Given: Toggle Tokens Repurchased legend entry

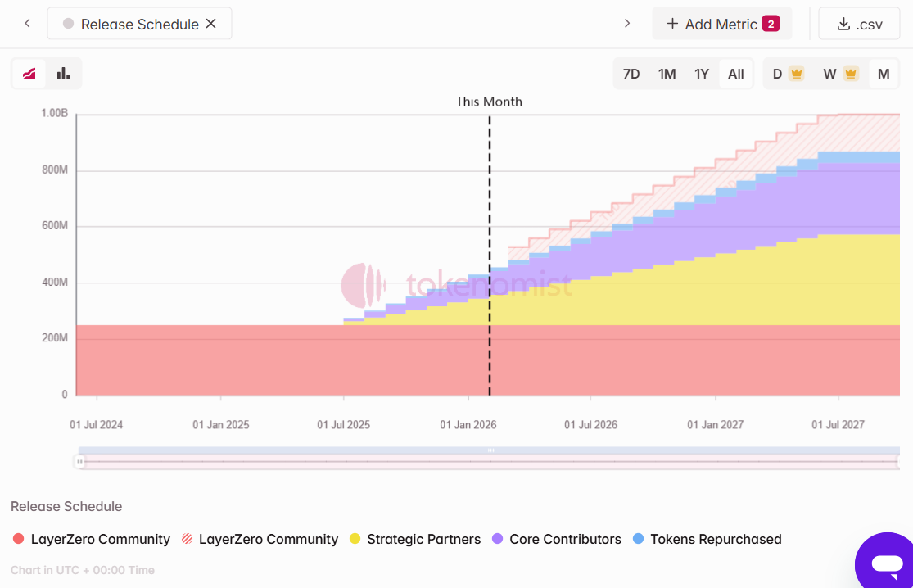Looking at the screenshot, I should click(707, 539).
